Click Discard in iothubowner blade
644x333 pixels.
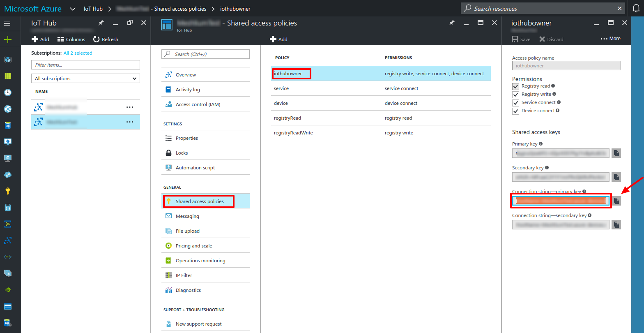[x=551, y=39]
